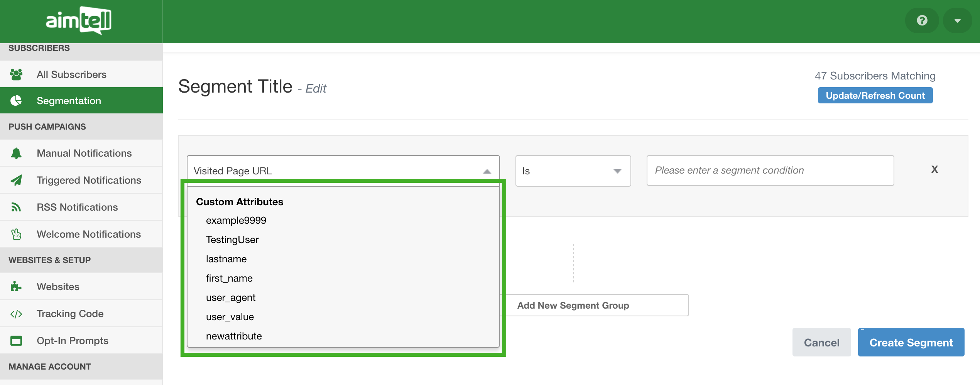Image resolution: width=980 pixels, height=385 pixels.
Task: Click the All Subscribers people icon
Action: (16, 74)
